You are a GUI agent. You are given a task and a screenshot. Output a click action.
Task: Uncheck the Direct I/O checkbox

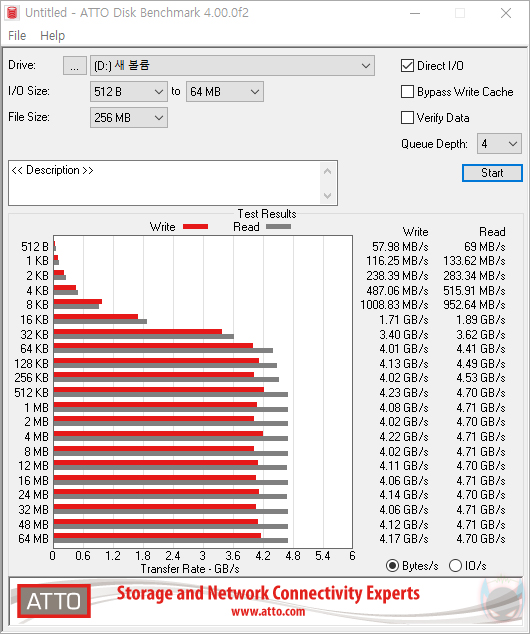408,66
